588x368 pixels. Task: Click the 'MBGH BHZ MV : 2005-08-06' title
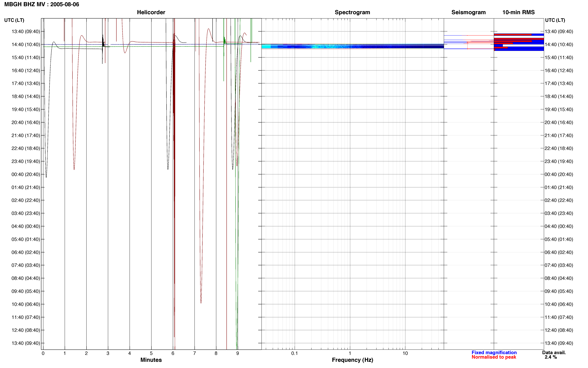(x=42, y=4)
